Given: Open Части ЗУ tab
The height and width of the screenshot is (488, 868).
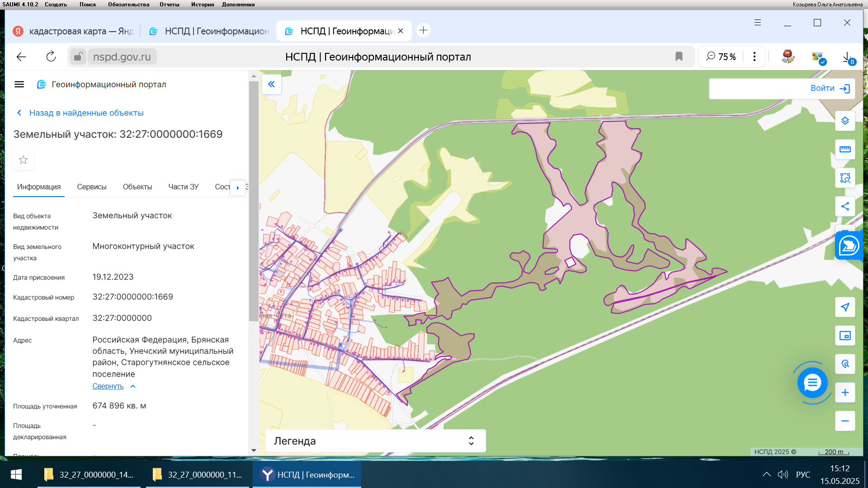Looking at the screenshot, I should coord(183,187).
